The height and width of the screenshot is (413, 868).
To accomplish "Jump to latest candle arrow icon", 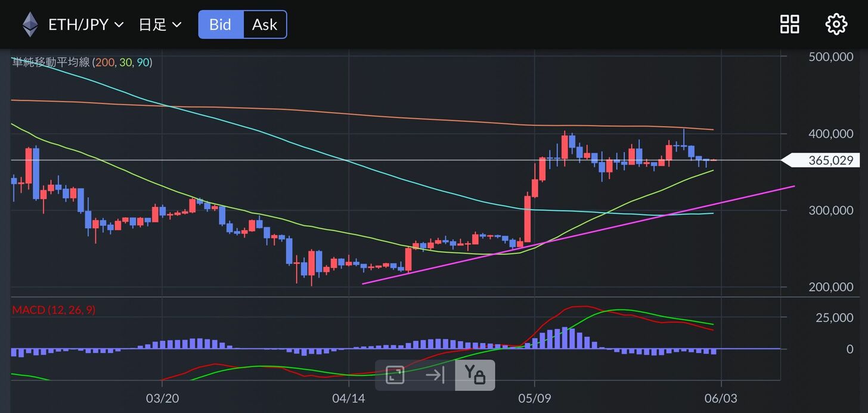I will pos(435,375).
